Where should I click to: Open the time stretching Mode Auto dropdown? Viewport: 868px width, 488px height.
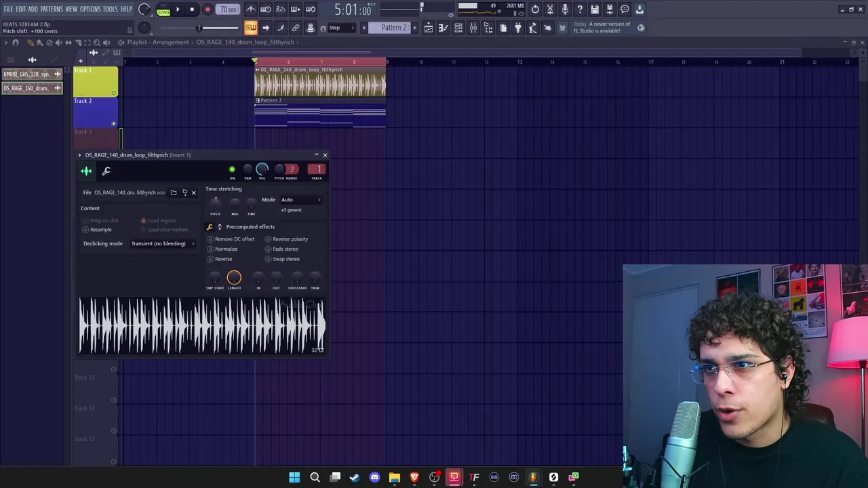301,200
